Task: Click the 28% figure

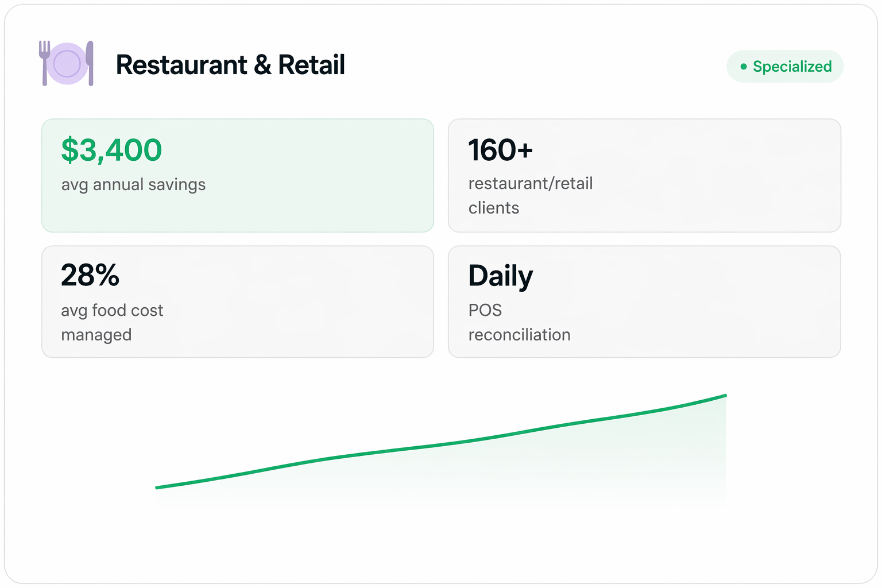Action: click(90, 275)
